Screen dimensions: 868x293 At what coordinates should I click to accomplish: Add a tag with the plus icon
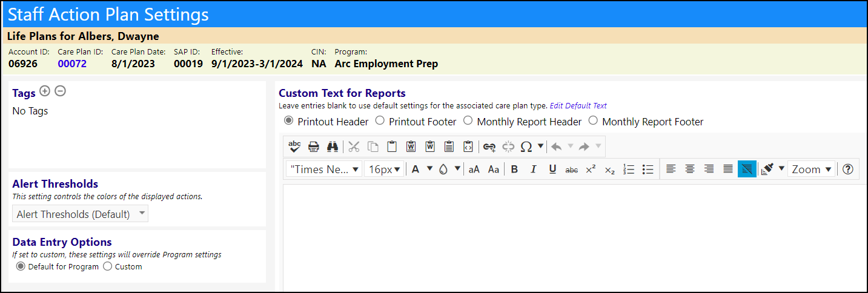(44, 91)
